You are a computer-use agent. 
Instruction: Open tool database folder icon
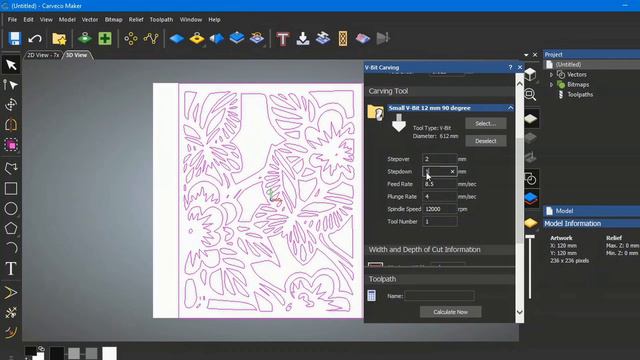376,112
